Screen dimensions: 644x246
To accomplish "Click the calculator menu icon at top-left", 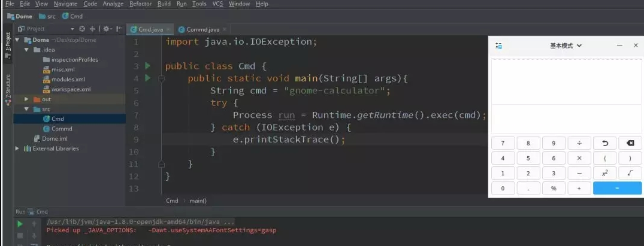I will (499, 45).
